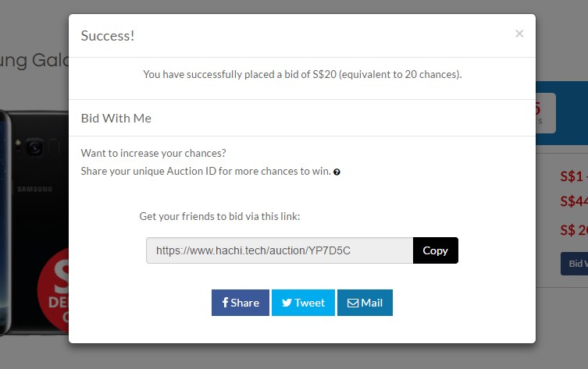
Task: Copy the auction link with Copy button
Action: coord(436,250)
